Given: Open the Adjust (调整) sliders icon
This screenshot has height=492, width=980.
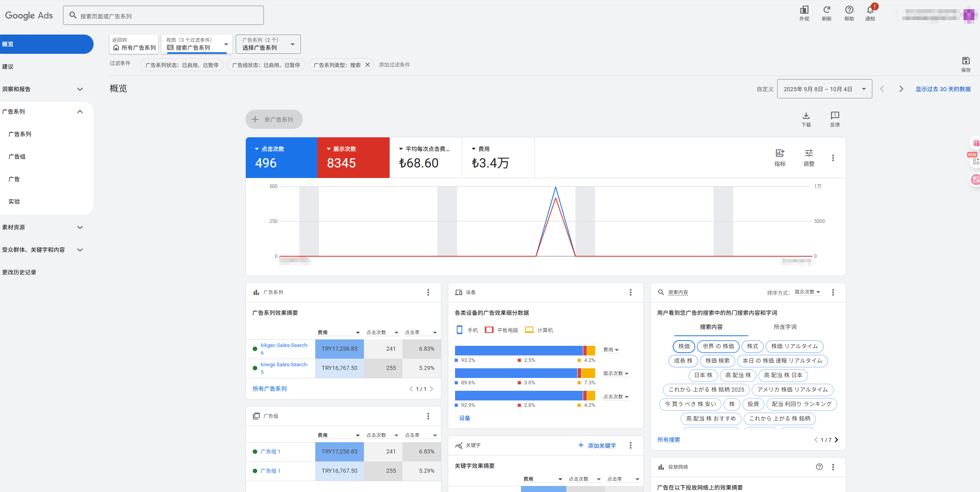Looking at the screenshot, I should (x=808, y=153).
